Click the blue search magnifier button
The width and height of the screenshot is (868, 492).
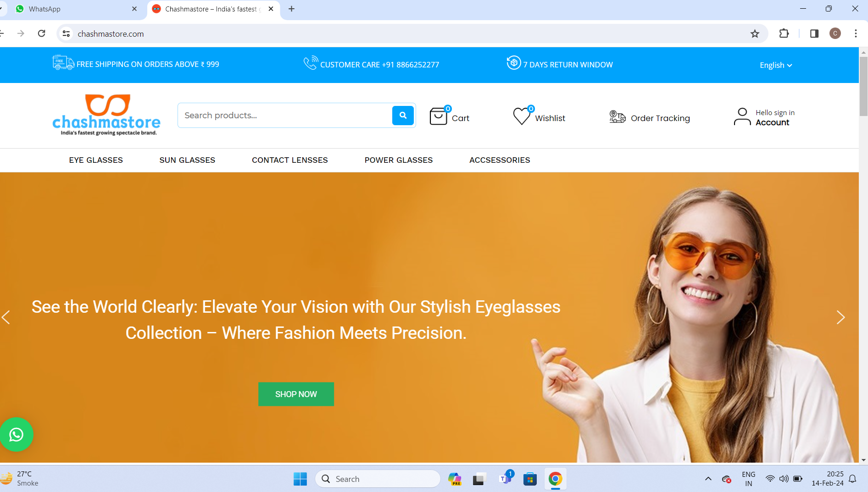(403, 116)
